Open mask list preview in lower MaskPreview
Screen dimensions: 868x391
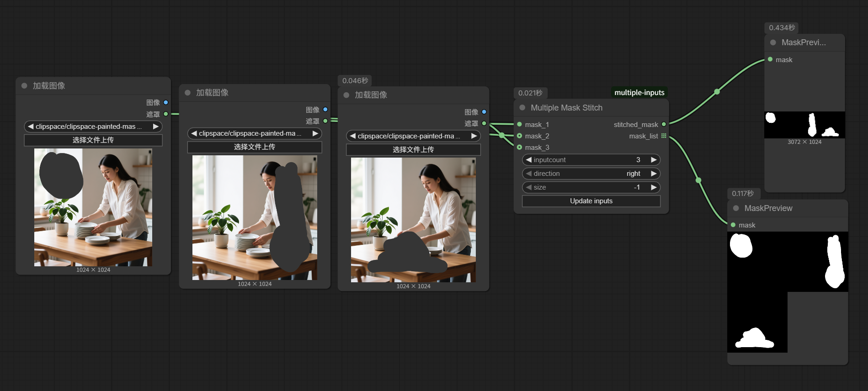pos(788,292)
